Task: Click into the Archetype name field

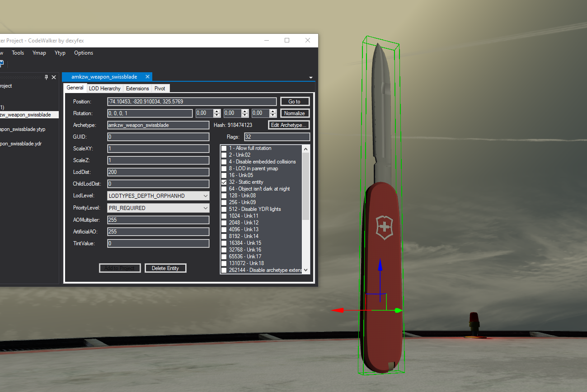Action: coord(158,125)
